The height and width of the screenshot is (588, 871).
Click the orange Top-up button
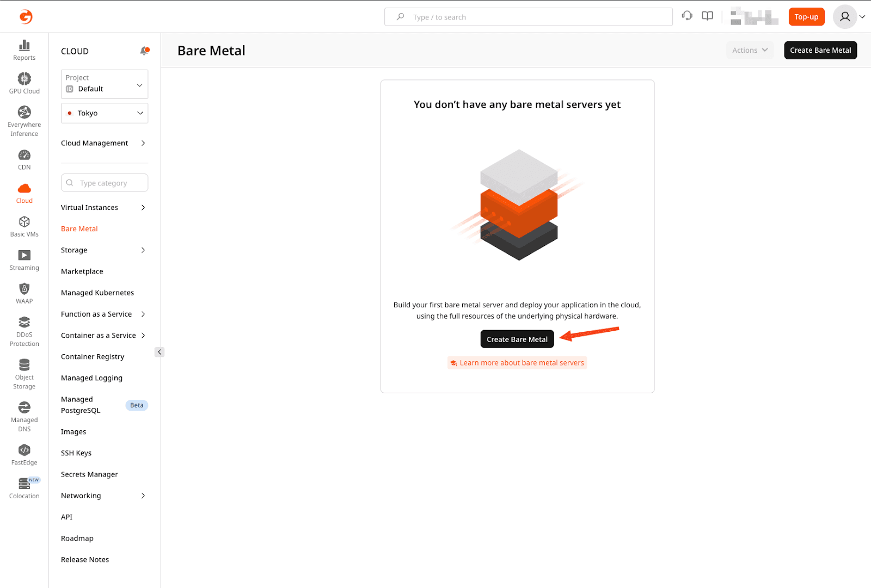pos(806,17)
